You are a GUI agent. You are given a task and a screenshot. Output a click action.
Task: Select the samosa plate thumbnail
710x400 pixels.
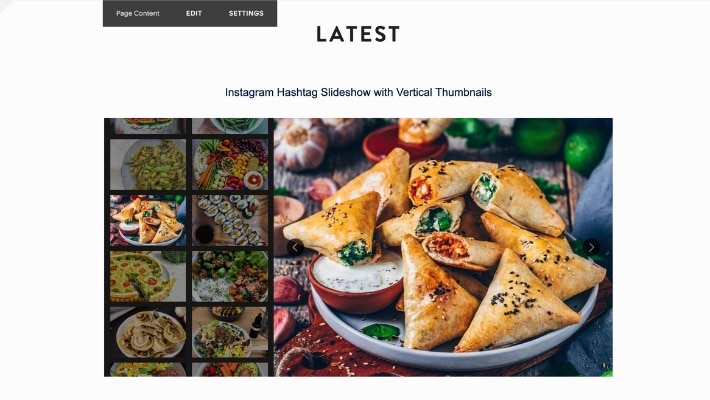(148, 221)
